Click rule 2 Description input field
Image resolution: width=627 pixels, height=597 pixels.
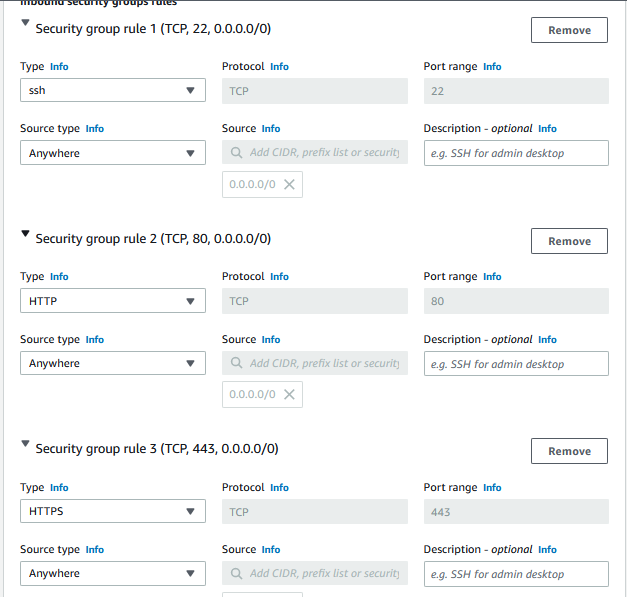pyautogui.click(x=516, y=364)
